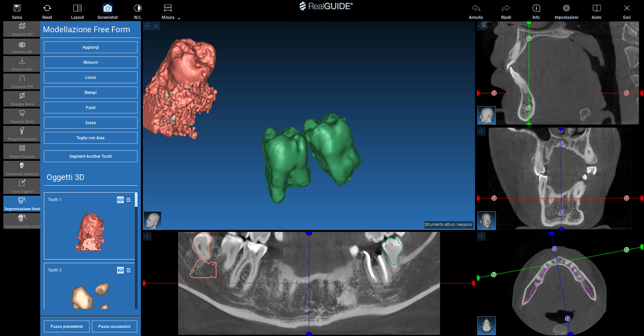Image resolution: width=644 pixels, height=336 pixels.
Task: Select Strumenti Avanzati in the sidebar
Action: [x=22, y=169]
